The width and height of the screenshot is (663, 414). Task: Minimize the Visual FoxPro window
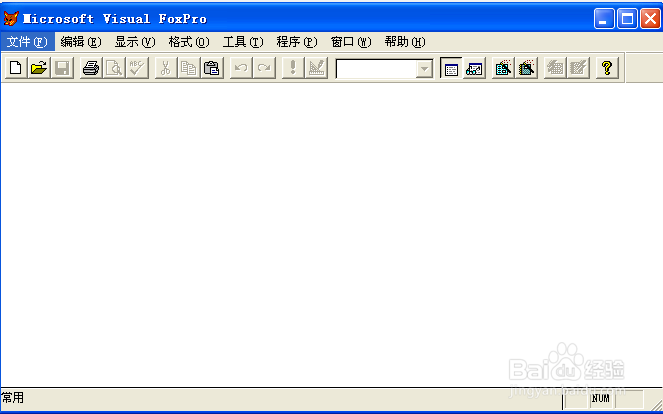tap(604, 19)
